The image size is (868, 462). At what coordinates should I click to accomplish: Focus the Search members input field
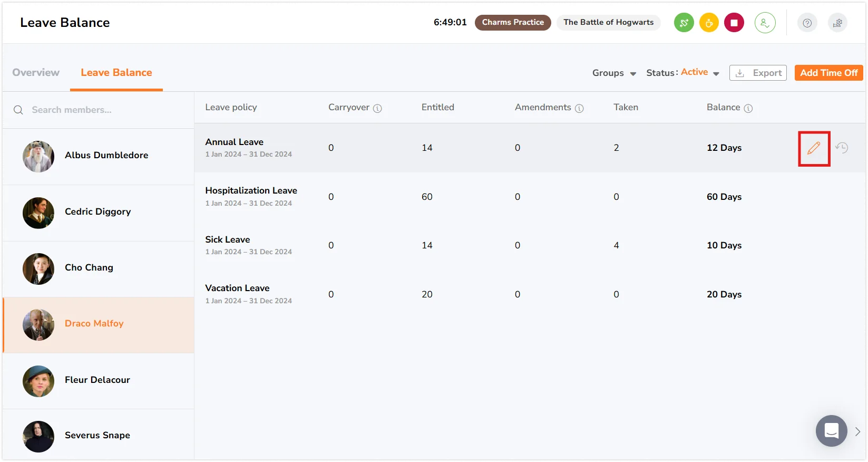[99, 110]
